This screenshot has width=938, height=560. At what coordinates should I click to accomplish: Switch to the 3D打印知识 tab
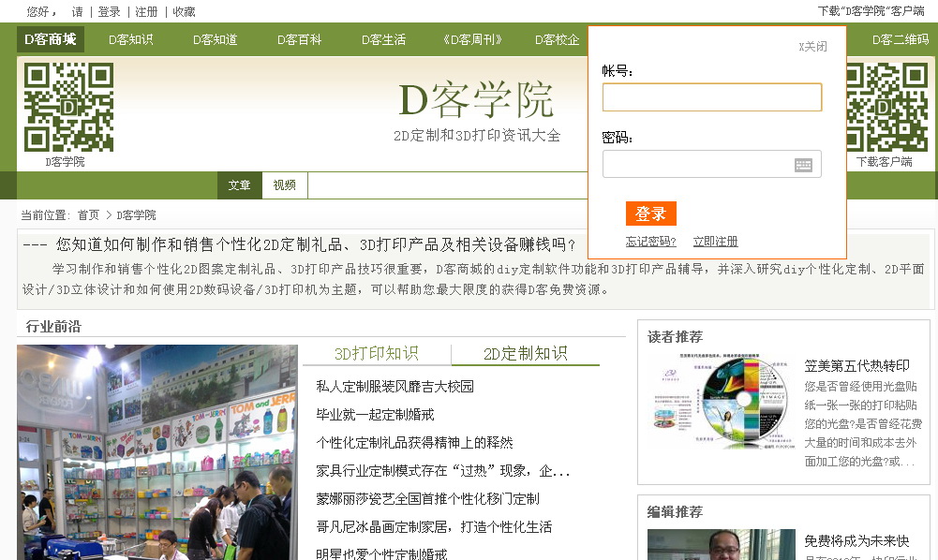tap(377, 354)
